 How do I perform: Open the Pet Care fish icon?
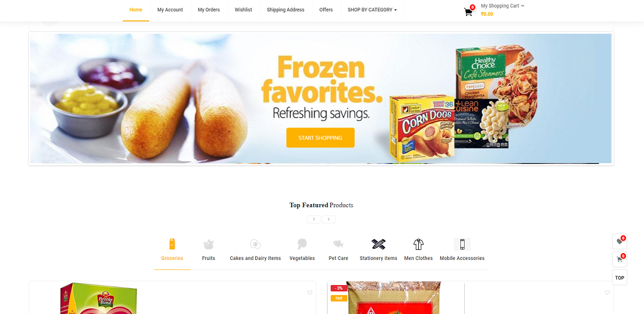pos(338,244)
